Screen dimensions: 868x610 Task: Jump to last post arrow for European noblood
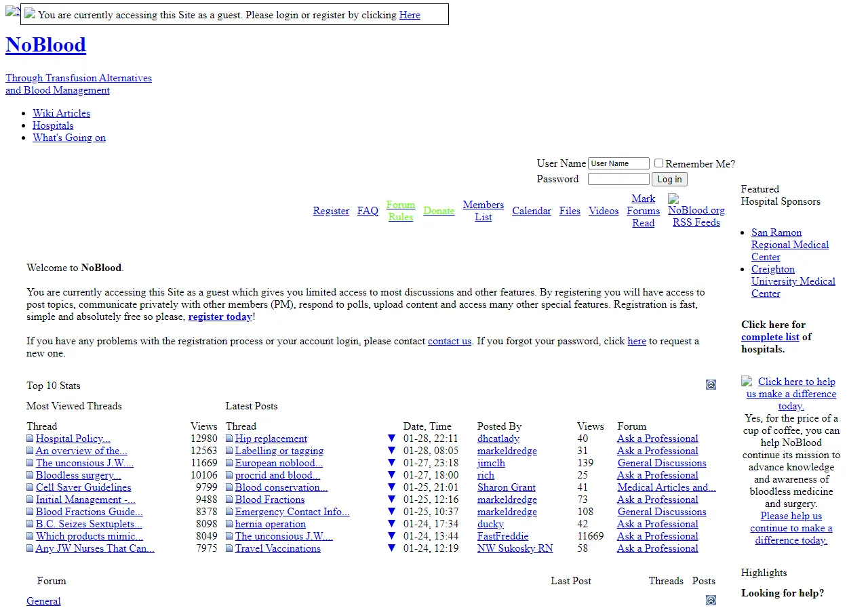391,463
